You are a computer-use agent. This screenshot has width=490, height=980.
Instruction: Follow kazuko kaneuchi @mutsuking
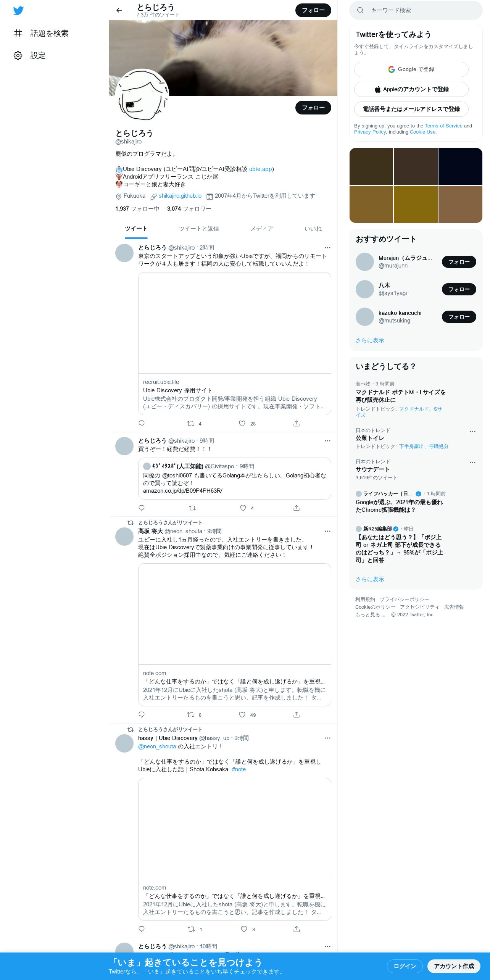click(459, 317)
